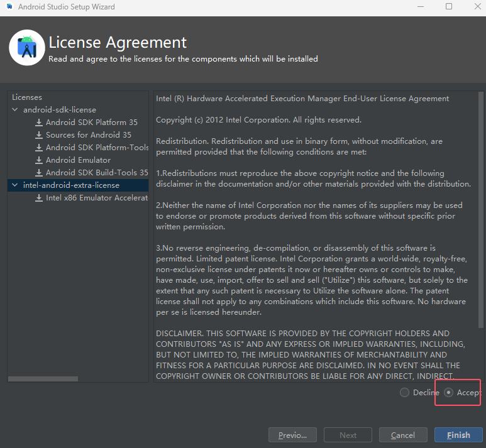The image size is (486, 448).
Task: Select the Decline radio button
Action: click(404, 393)
